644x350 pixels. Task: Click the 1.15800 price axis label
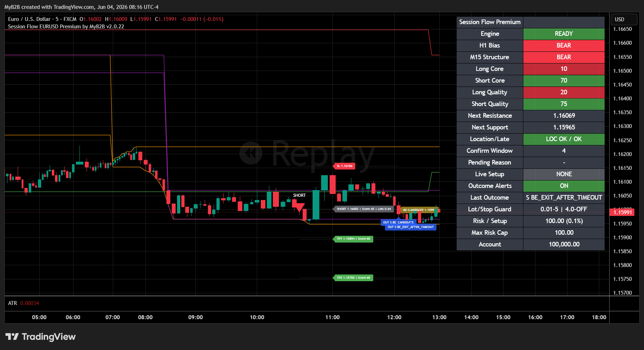click(x=623, y=265)
